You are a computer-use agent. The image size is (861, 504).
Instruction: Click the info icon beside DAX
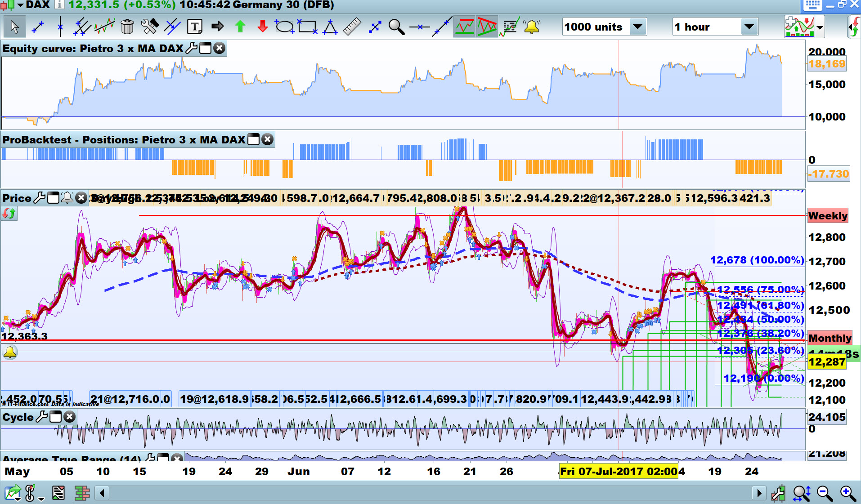pos(59,5)
